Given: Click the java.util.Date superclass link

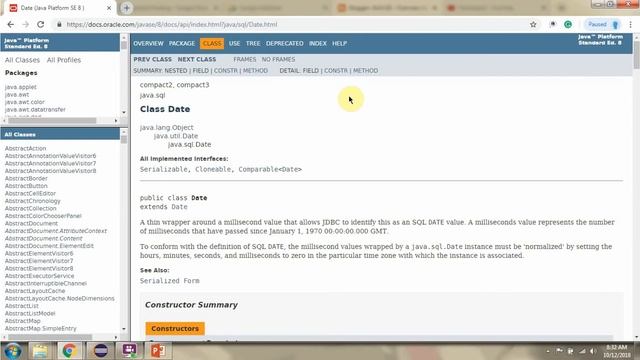Looking at the screenshot, I should pyautogui.click(x=176, y=136).
